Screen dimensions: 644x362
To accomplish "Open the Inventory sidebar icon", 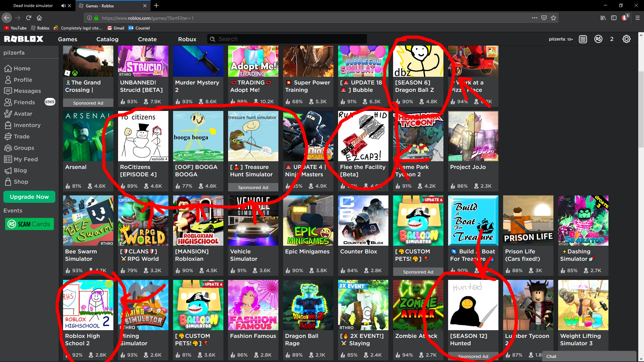I will (8, 125).
